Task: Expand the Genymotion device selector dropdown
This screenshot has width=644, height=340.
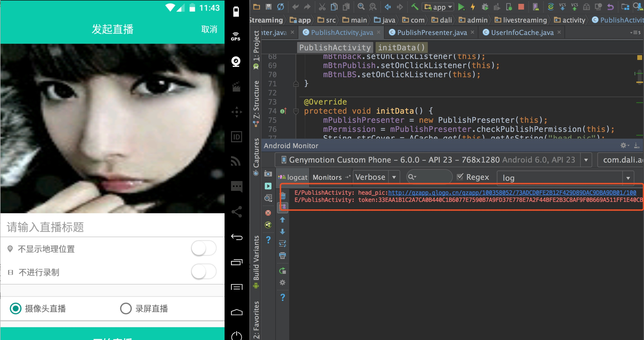Action: click(586, 160)
